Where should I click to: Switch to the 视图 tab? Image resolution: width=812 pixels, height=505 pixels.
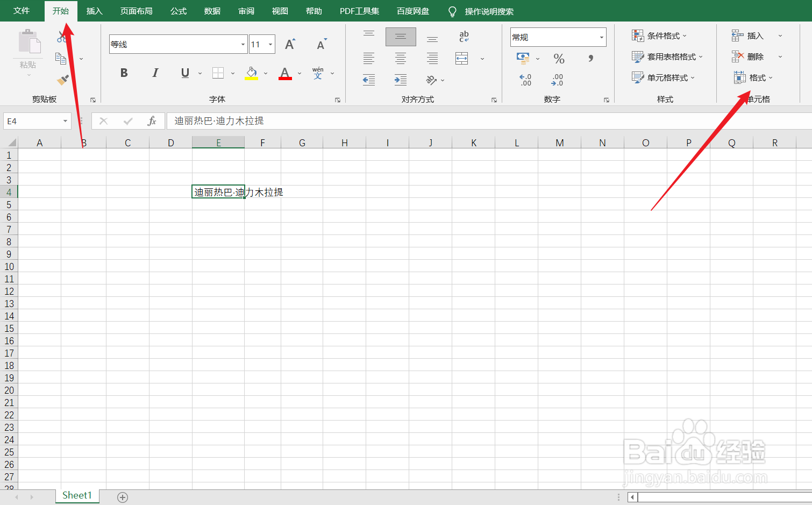(x=280, y=11)
